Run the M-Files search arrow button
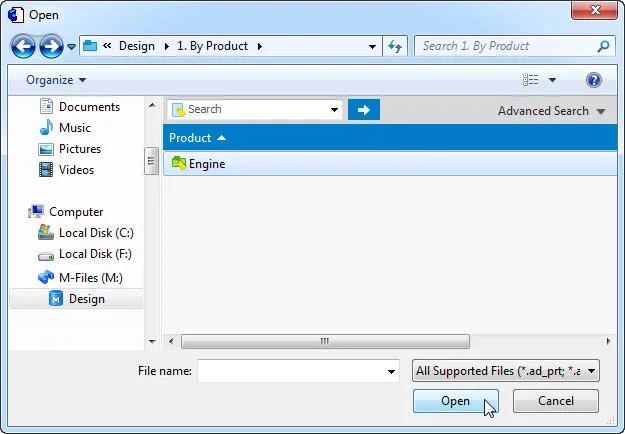625x434 pixels. coord(364,110)
